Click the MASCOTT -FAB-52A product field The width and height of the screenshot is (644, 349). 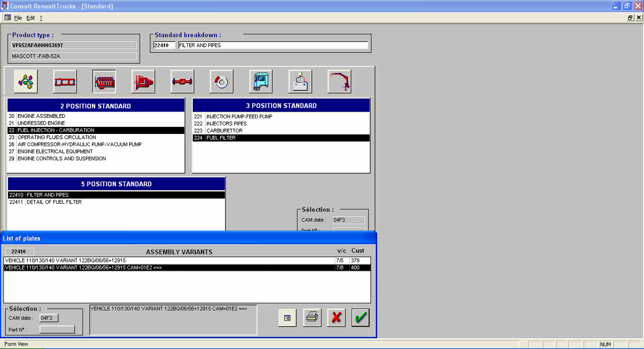74,56
